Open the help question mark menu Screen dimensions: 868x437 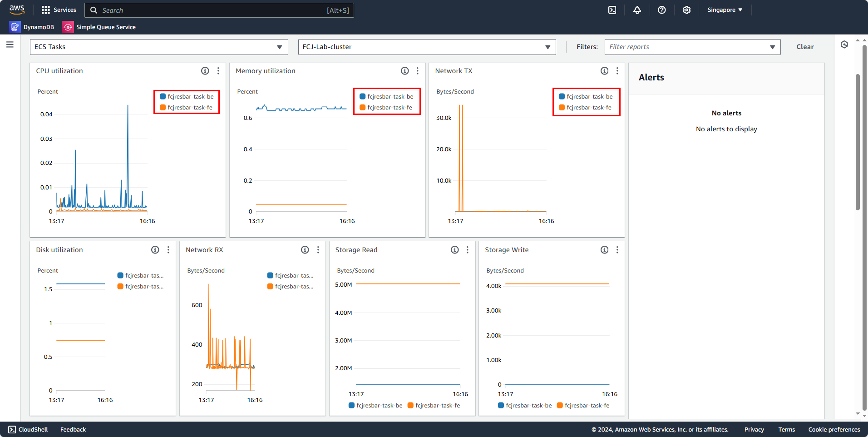662,10
